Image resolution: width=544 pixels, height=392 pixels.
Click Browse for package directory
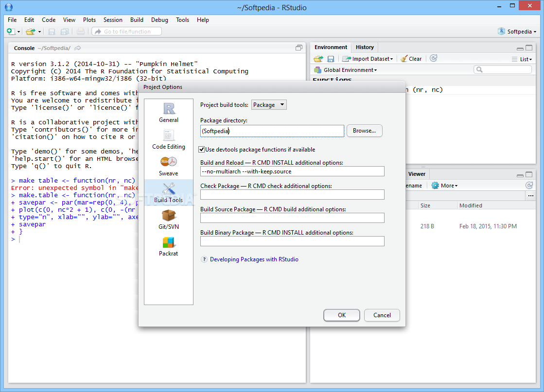point(364,131)
